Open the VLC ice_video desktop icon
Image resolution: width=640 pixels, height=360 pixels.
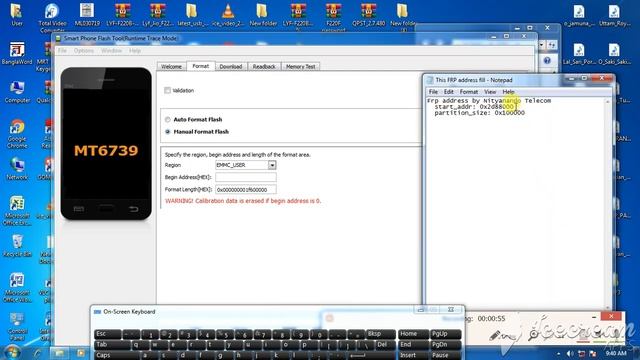point(228,15)
